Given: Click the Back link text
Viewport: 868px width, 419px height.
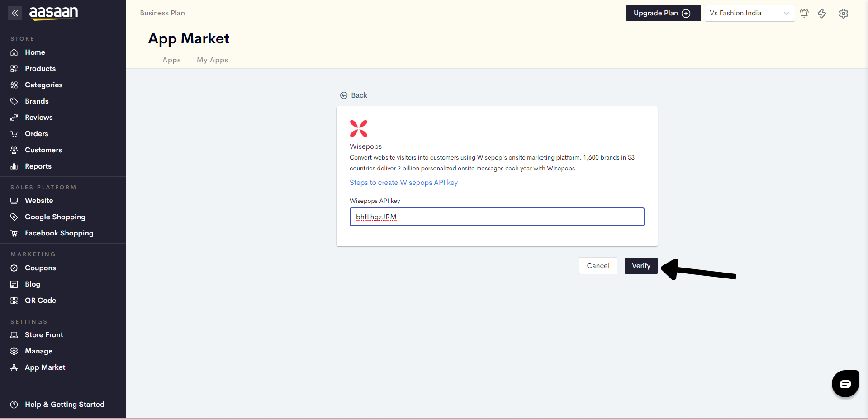Looking at the screenshot, I should click(359, 95).
